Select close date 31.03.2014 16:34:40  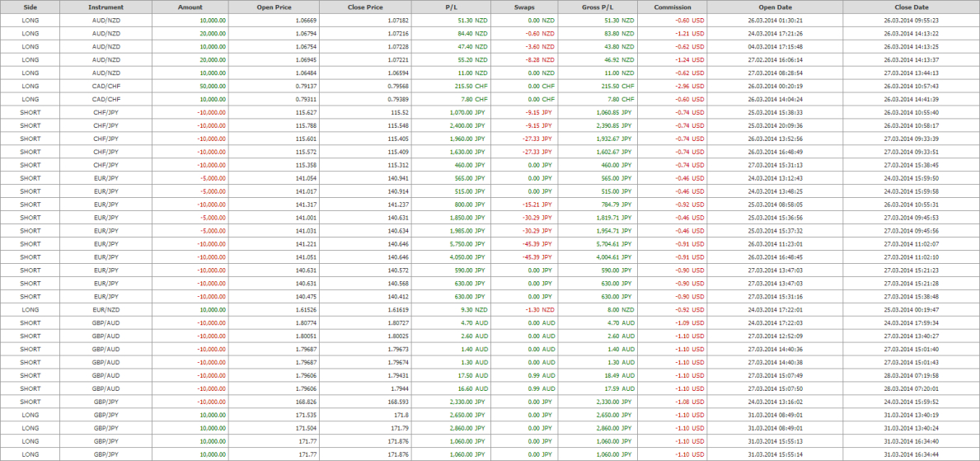click(912, 441)
